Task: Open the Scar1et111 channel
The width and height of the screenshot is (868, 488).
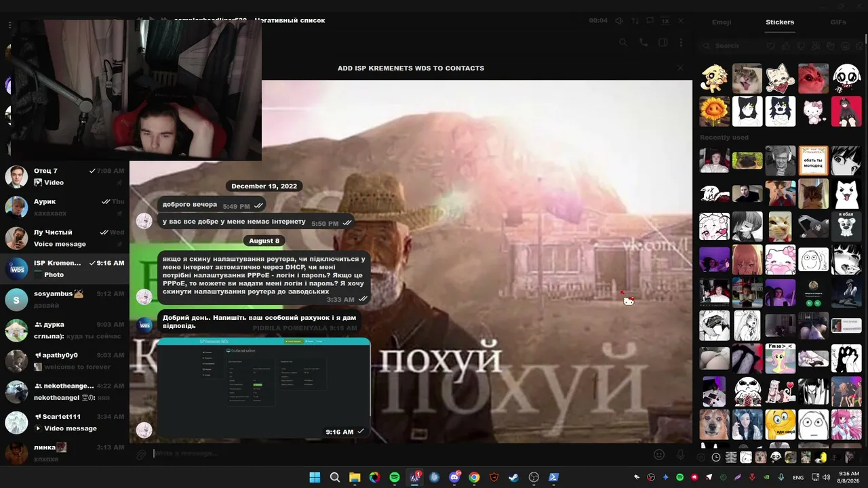Action: coord(64,422)
